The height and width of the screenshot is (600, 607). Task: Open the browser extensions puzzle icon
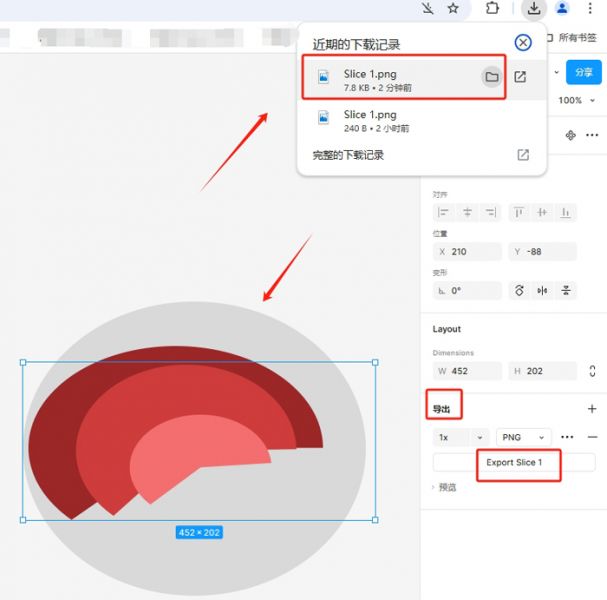492,9
